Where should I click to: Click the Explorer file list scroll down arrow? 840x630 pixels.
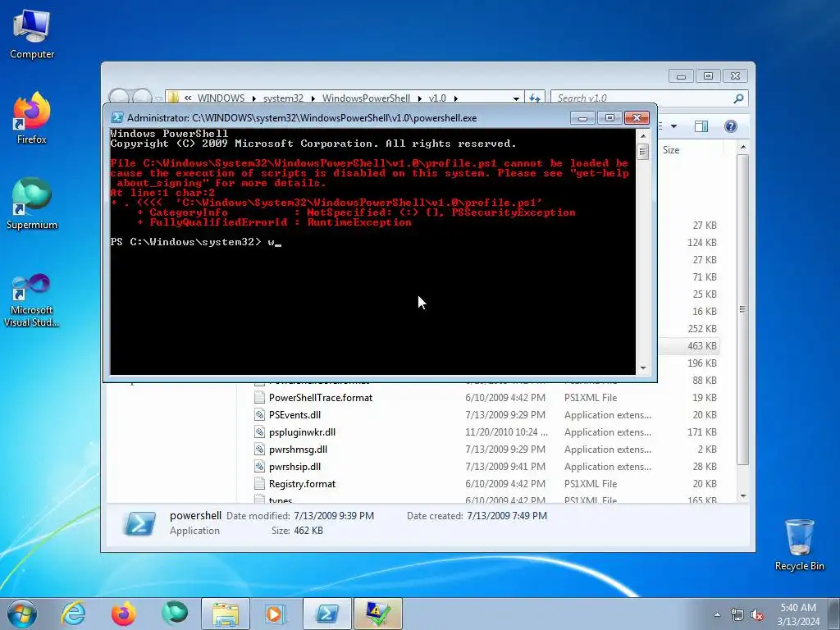[x=742, y=496]
